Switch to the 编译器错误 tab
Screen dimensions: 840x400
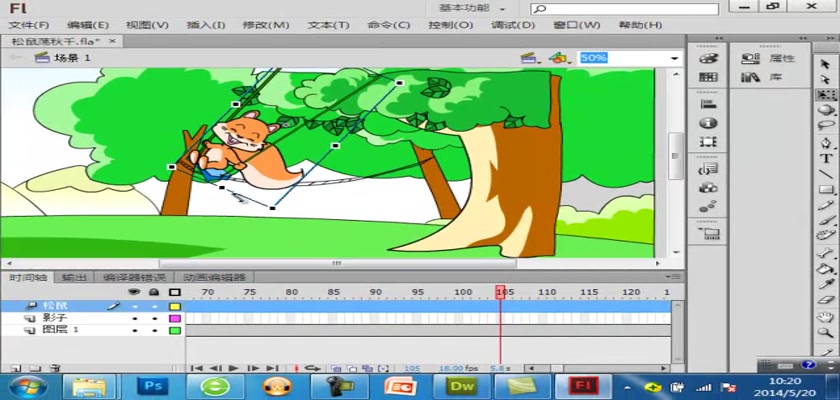[134, 277]
